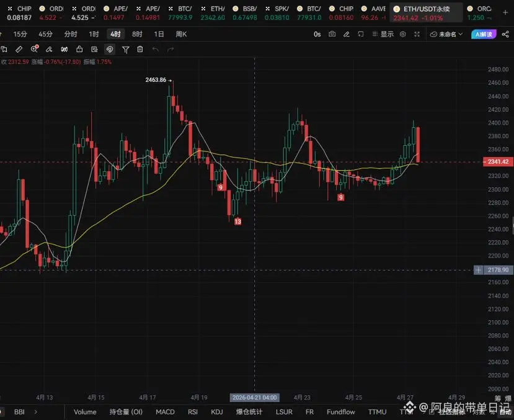Open the CHIP tab showing 0.08187
The height and width of the screenshot is (420, 514).
click(x=19, y=13)
